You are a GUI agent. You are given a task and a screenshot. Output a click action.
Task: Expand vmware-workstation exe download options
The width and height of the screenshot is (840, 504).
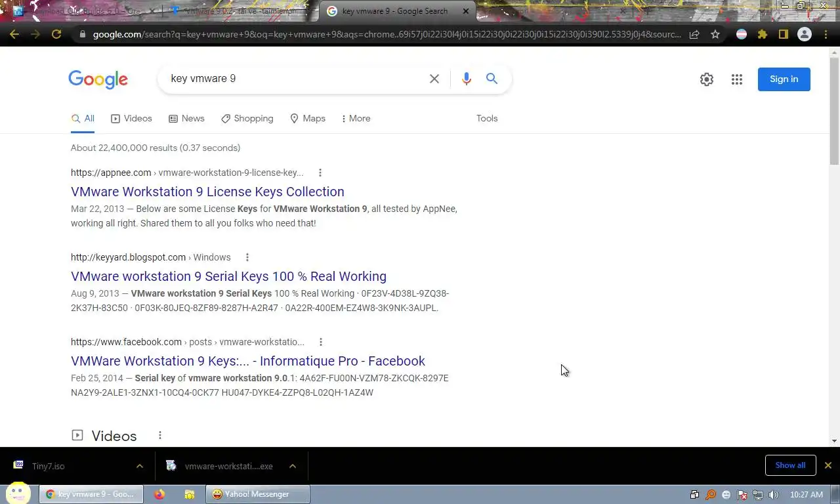[x=293, y=466]
